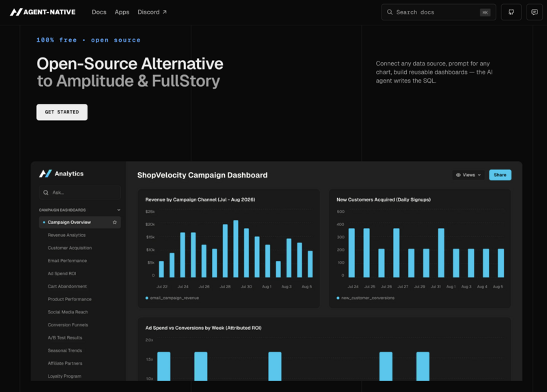Select A/B Test Results dashboard
Screen dimensions: 547x392
[x=65, y=337]
